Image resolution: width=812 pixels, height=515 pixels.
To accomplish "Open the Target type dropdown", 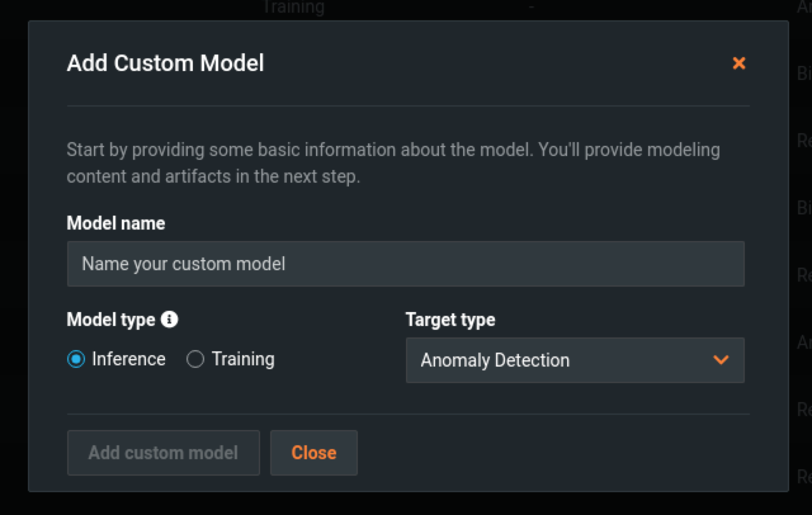I will point(575,360).
